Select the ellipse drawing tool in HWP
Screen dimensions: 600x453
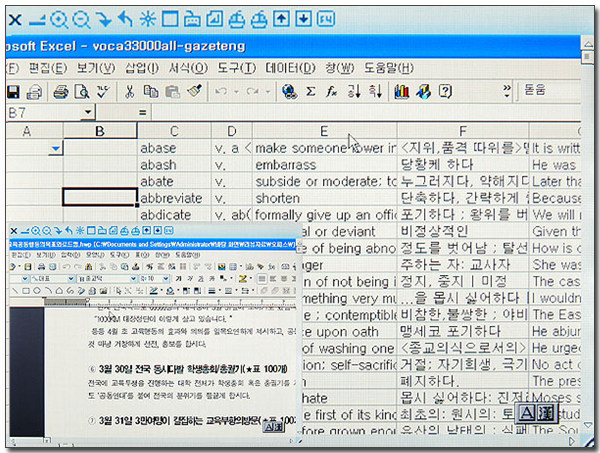tap(37, 291)
